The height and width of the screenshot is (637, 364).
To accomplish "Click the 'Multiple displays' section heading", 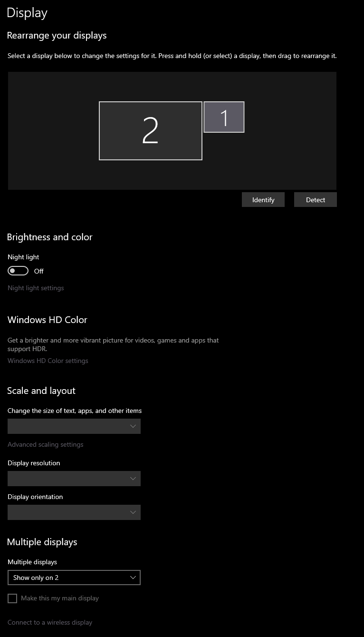I will [x=42, y=542].
